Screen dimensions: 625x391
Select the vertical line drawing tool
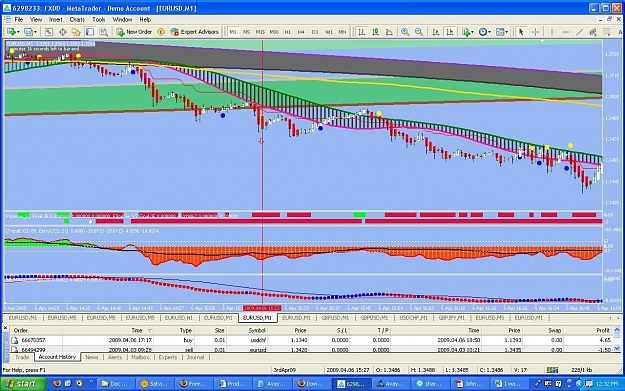[552, 32]
